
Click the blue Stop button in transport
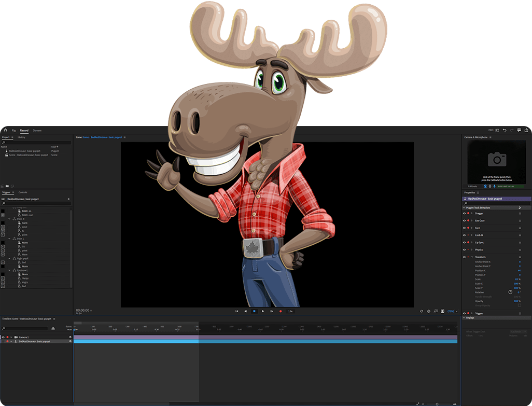[254, 311]
